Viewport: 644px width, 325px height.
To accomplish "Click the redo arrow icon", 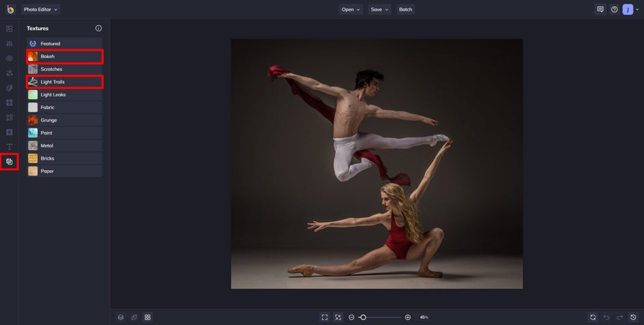I will 619,317.
